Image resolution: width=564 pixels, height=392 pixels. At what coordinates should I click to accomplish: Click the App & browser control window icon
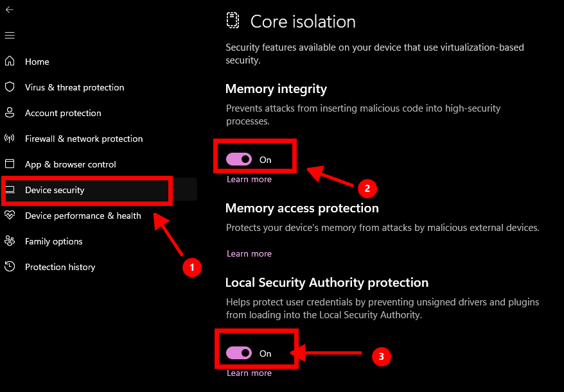click(x=10, y=164)
